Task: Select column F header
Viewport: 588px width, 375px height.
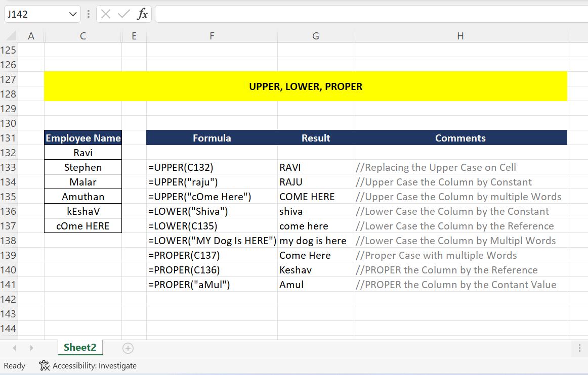Action: click(x=212, y=36)
